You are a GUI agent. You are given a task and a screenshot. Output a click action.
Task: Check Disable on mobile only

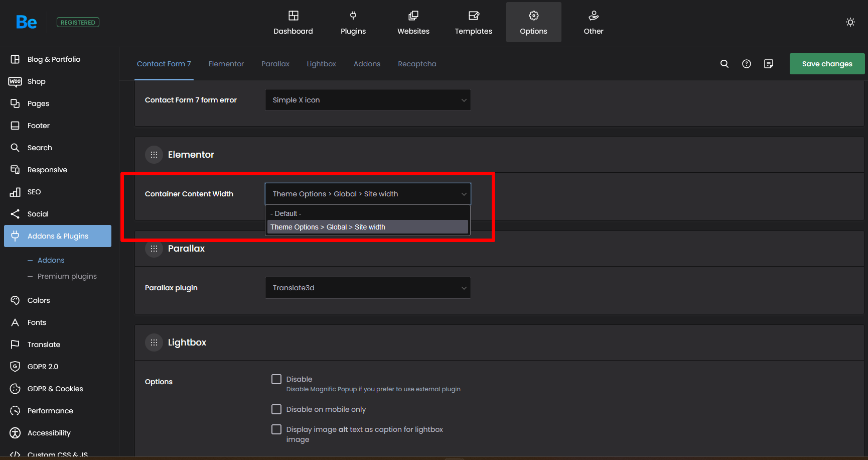coord(276,409)
